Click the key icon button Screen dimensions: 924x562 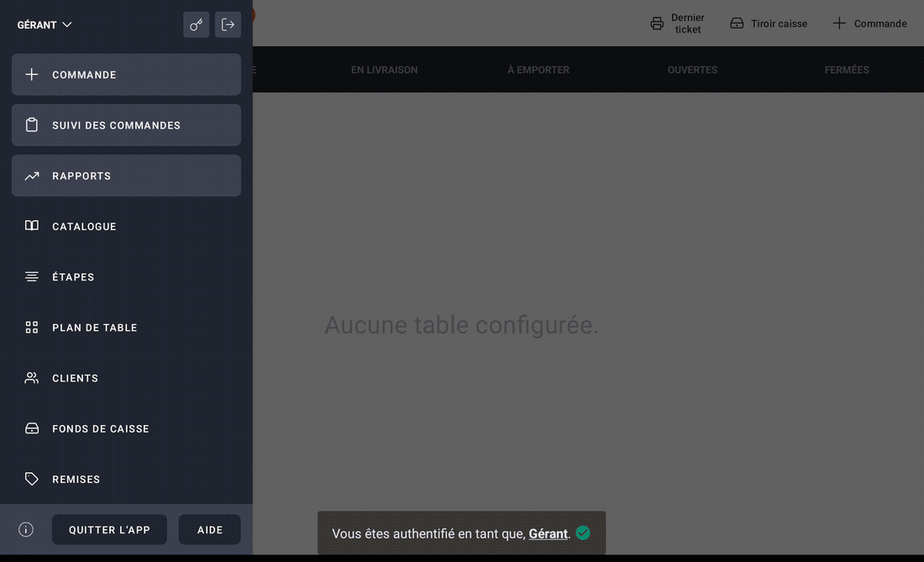click(197, 24)
